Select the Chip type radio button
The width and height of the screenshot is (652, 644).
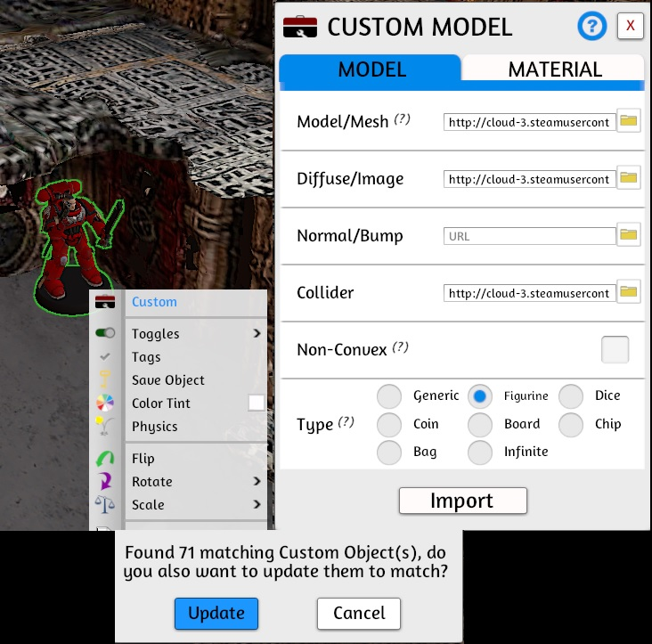(570, 425)
